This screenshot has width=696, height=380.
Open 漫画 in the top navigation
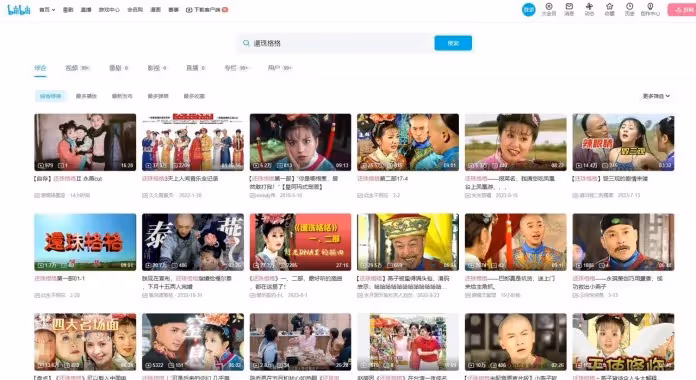pos(155,10)
